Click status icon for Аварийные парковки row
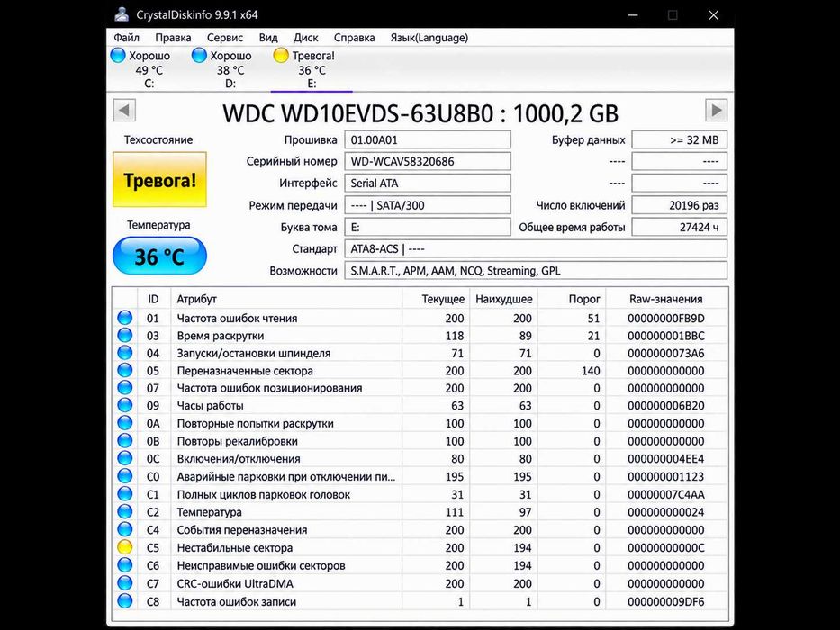This screenshot has width=840, height=630. pyautogui.click(x=125, y=476)
